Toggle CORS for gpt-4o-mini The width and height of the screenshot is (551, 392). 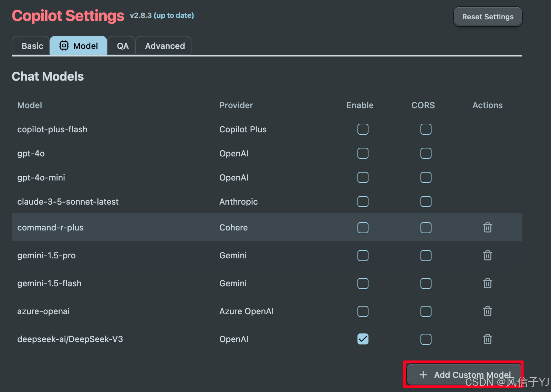(x=426, y=177)
